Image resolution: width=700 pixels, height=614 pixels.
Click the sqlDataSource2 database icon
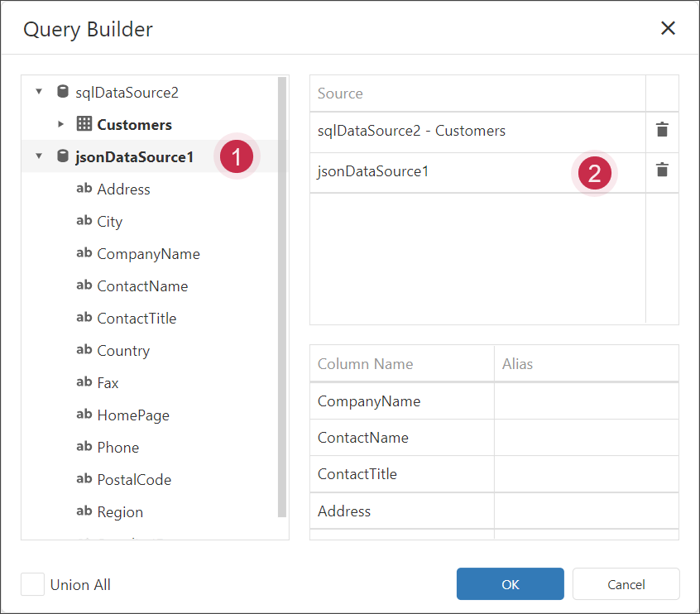(x=63, y=92)
